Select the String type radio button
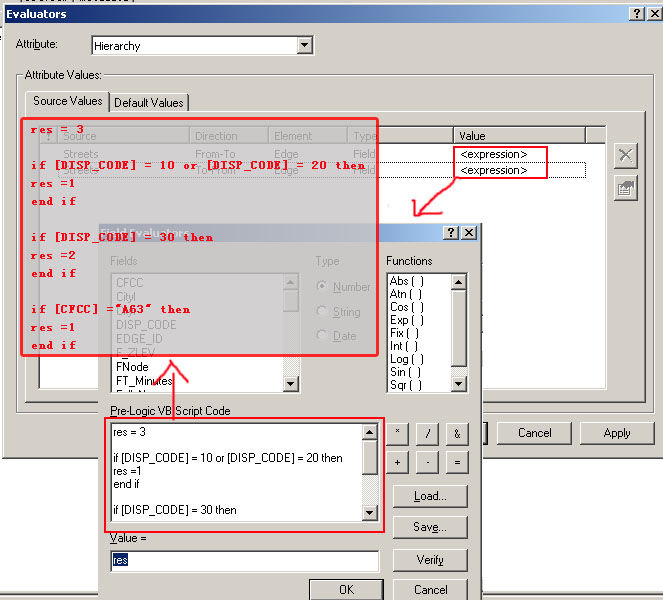Screen dimensions: 663x600 (322, 311)
